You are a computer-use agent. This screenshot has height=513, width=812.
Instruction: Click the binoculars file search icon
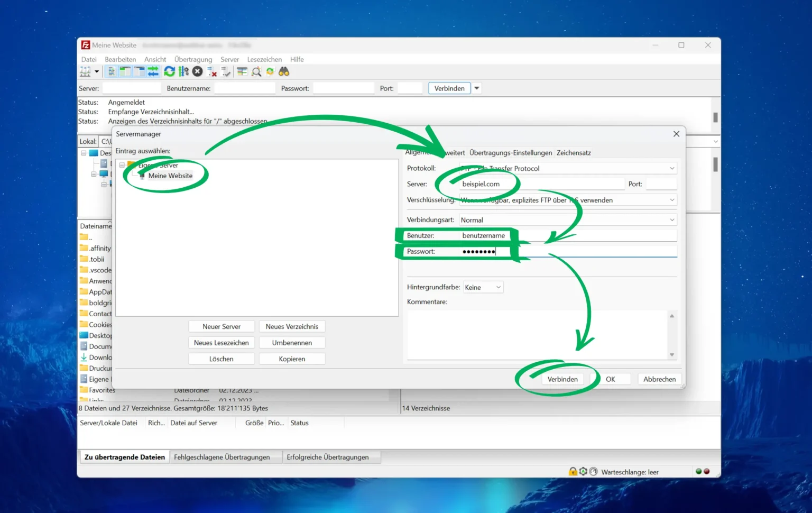point(284,72)
